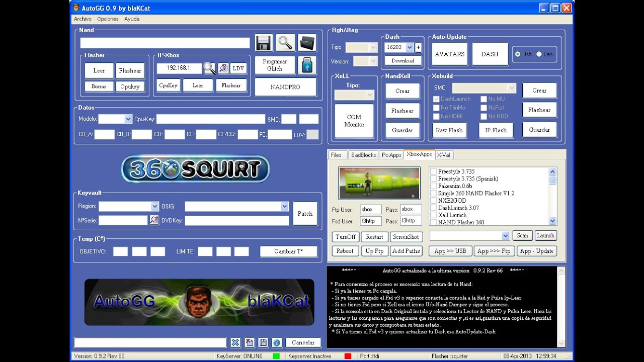Expand the OSIG dropdown
The width and height of the screenshot is (644, 362).
point(285,206)
